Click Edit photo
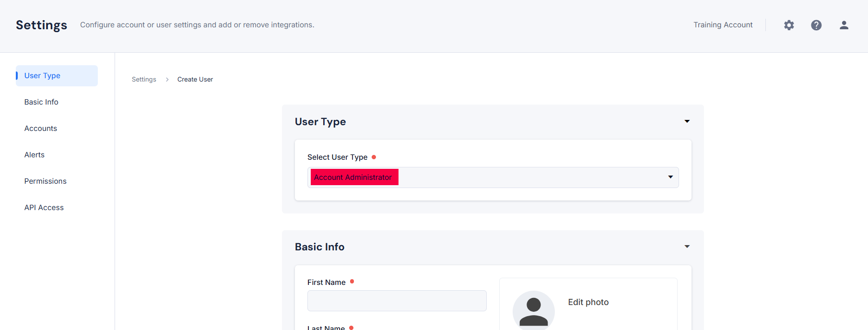The width and height of the screenshot is (868, 330). 588,302
